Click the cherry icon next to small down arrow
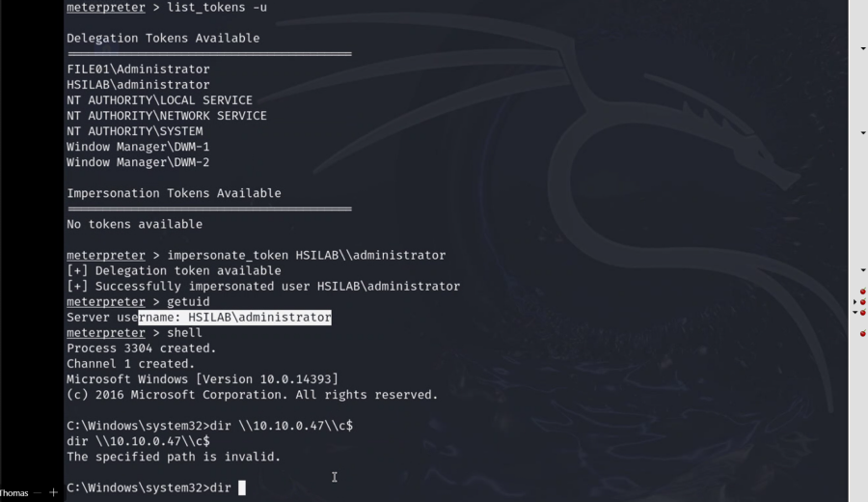 tap(863, 312)
